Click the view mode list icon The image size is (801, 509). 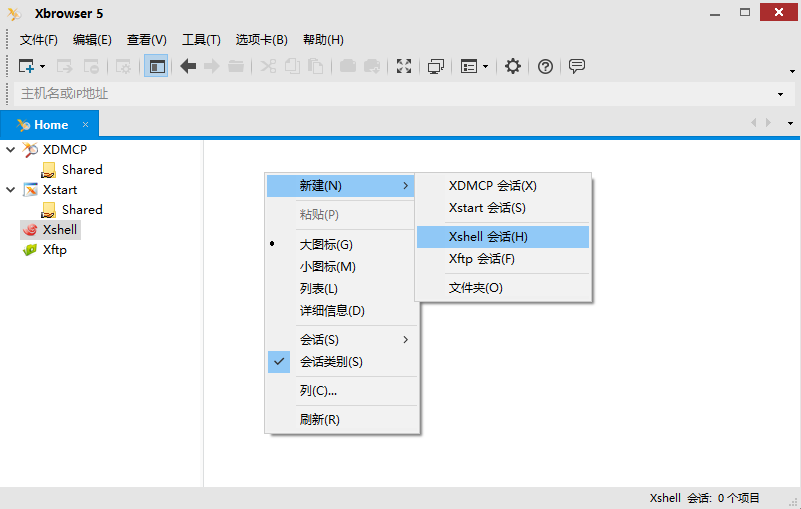(x=469, y=66)
